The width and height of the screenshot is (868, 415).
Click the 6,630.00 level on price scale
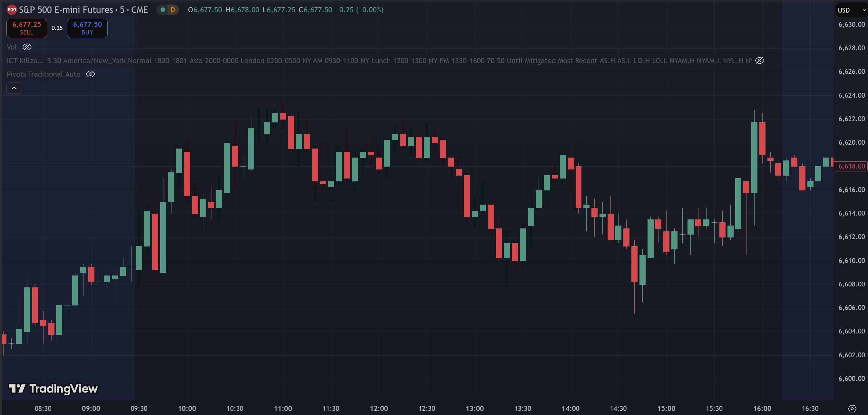pos(851,24)
